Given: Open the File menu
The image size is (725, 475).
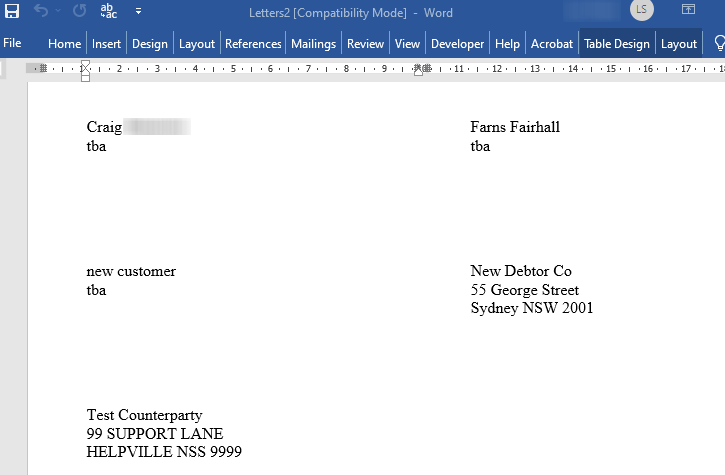Looking at the screenshot, I should (12, 44).
